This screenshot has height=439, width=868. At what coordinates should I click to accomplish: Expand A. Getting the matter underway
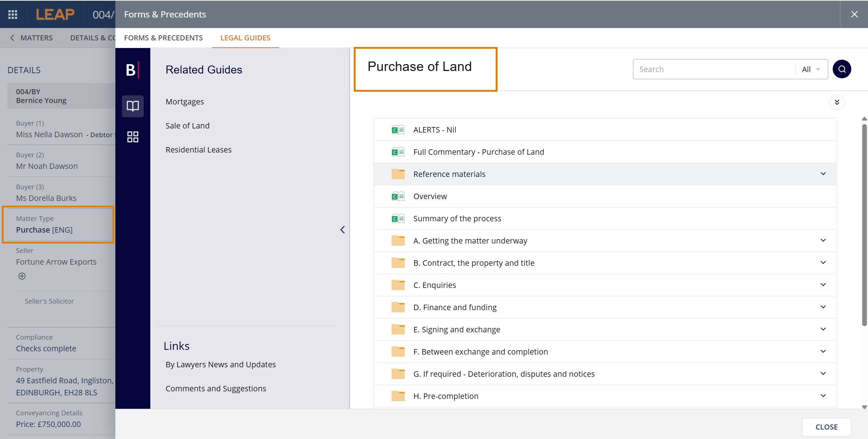[470, 241]
